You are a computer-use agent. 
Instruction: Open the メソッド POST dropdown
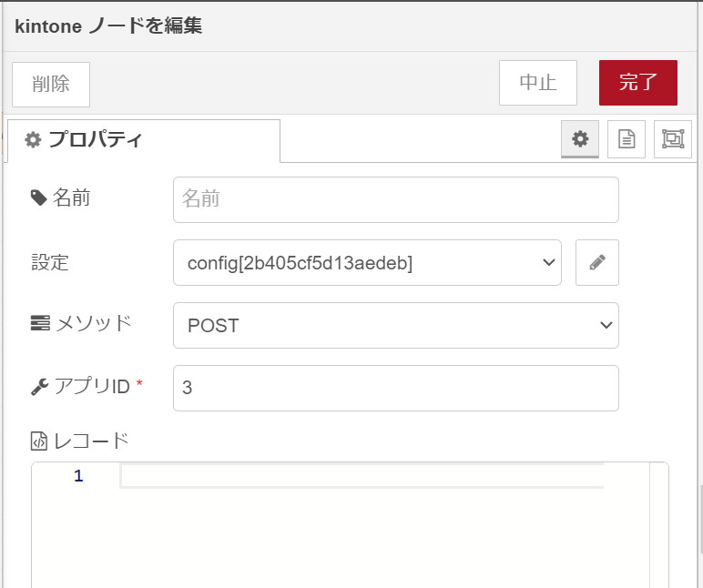[x=396, y=325]
